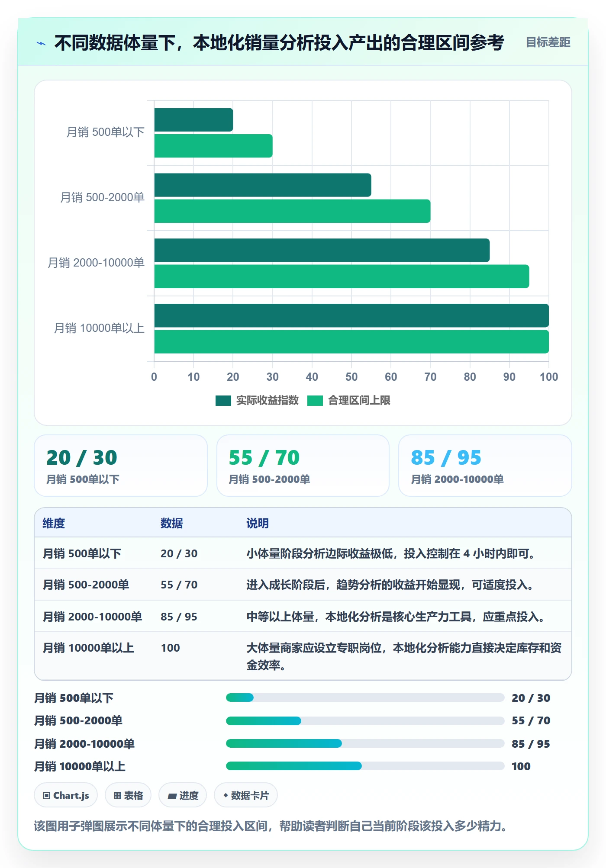606x868 pixels.
Task: Click the table data cell 100
Action: coord(170,648)
